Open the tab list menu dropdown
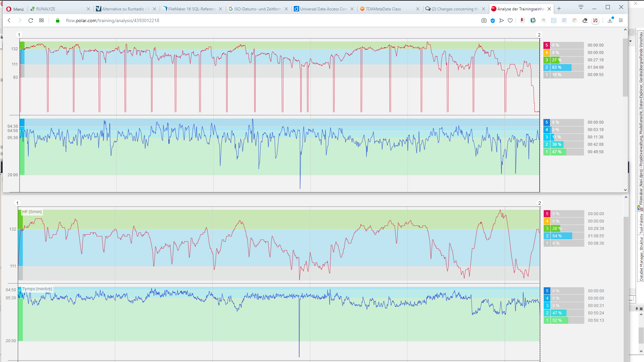Viewport: 644px width, 362px height. pyautogui.click(x=581, y=7)
